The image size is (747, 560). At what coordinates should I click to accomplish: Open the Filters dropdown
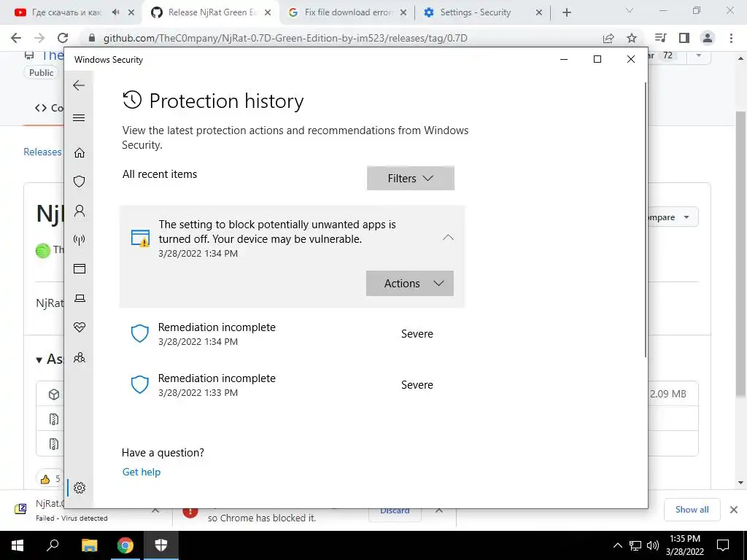pyautogui.click(x=410, y=178)
